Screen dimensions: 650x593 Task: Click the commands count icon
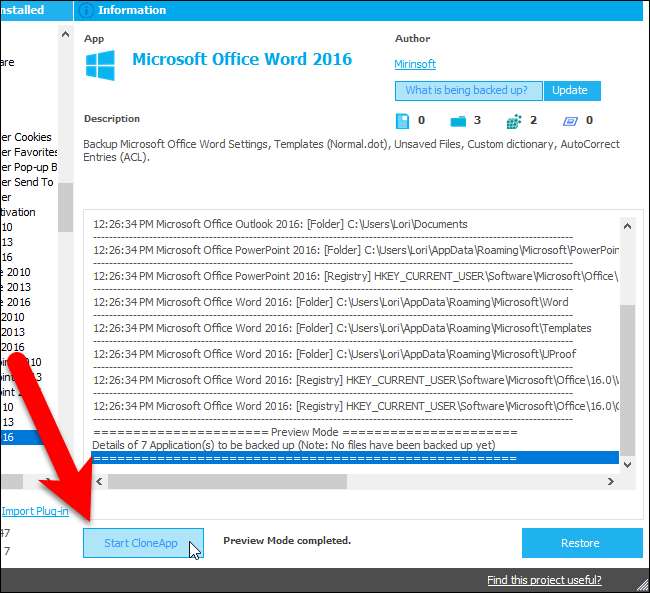click(x=569, y=121)
